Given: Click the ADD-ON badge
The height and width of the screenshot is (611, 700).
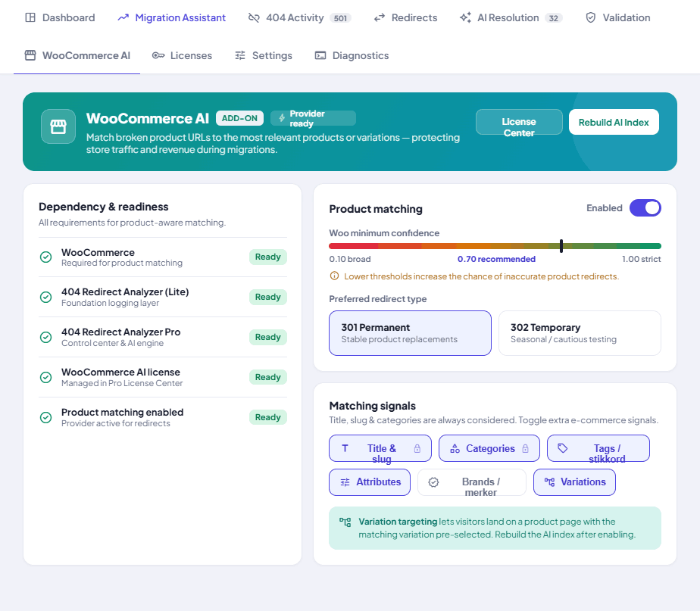Looking at the screenshot, I should 239,118.
